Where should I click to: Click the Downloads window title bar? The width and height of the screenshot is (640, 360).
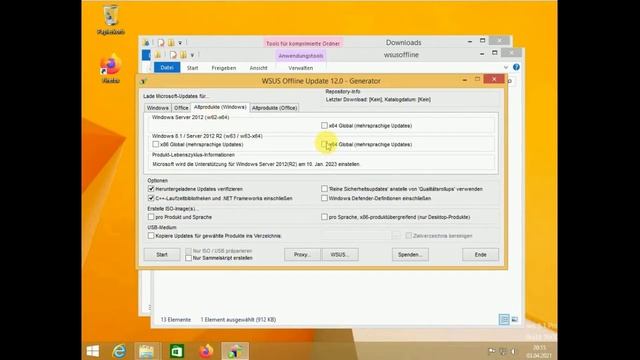point(404,42)
